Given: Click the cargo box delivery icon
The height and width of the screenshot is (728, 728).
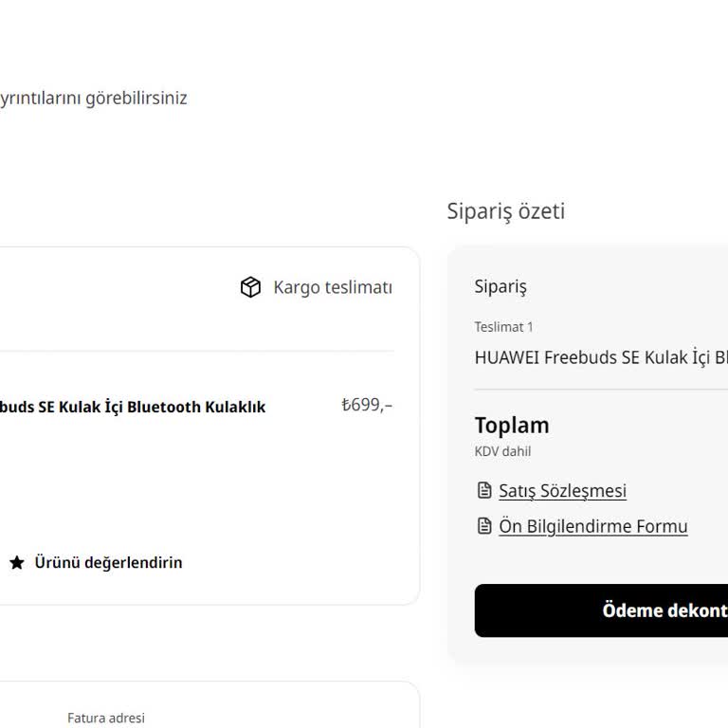Looking at the screenshot, I should point(250,287).
